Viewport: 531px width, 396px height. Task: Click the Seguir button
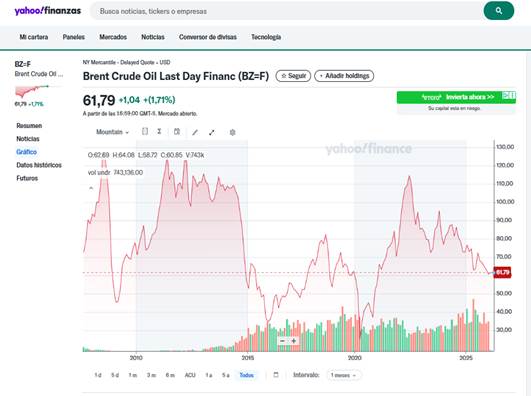point(293,76)
